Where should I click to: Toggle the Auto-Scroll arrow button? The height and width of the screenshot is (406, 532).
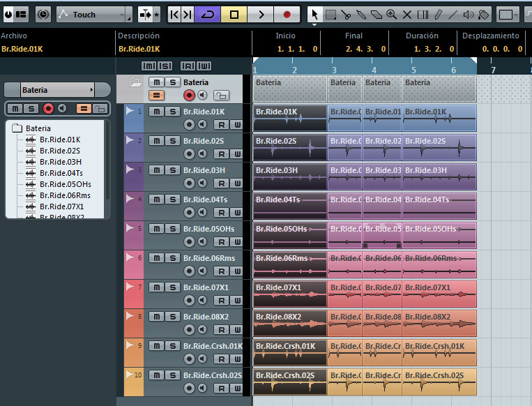146,15
